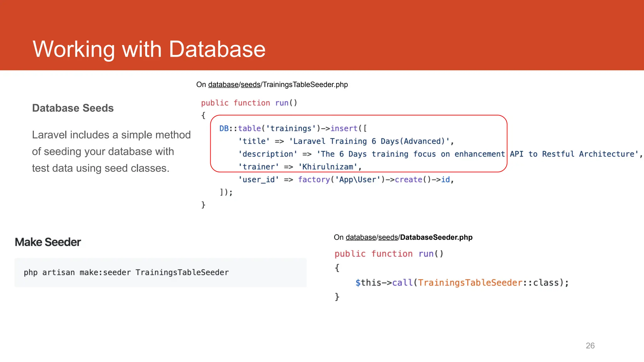Click the $this->call(TrainingsTableSeeder::class); line
The height and width of the screenshot is (362, 644).
point(462,282)
